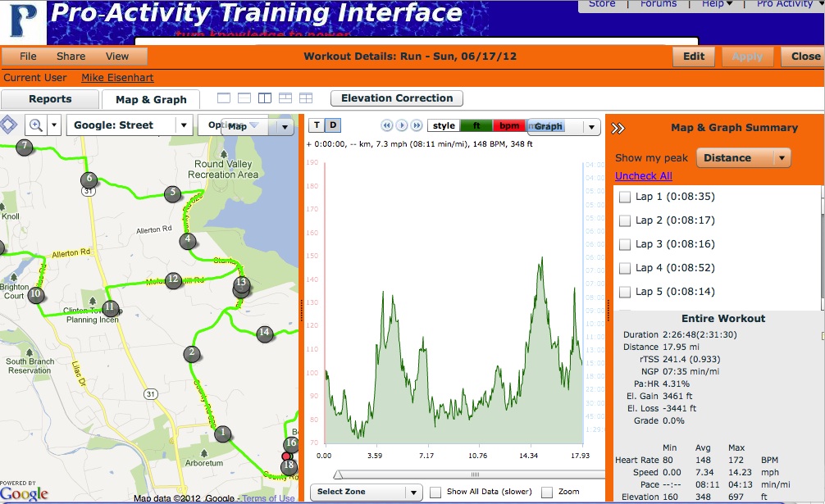This screenshot has width=825, height=504.
Task: Click mile marker 4 on map
Action: [187, 240]
